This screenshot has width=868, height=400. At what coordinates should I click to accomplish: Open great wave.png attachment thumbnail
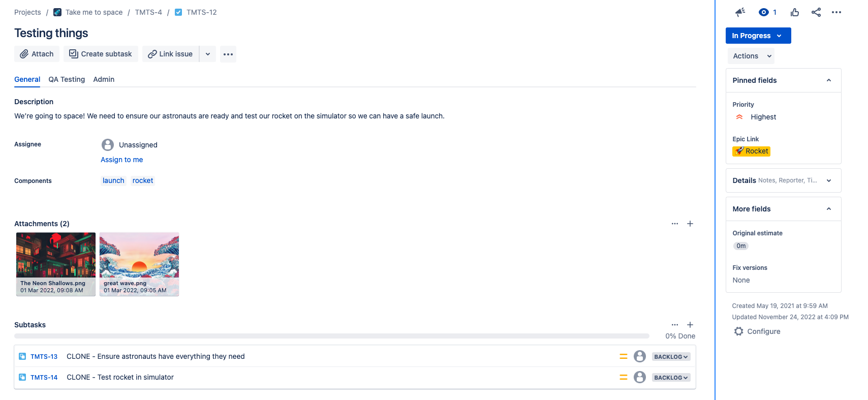coord(139,264)
